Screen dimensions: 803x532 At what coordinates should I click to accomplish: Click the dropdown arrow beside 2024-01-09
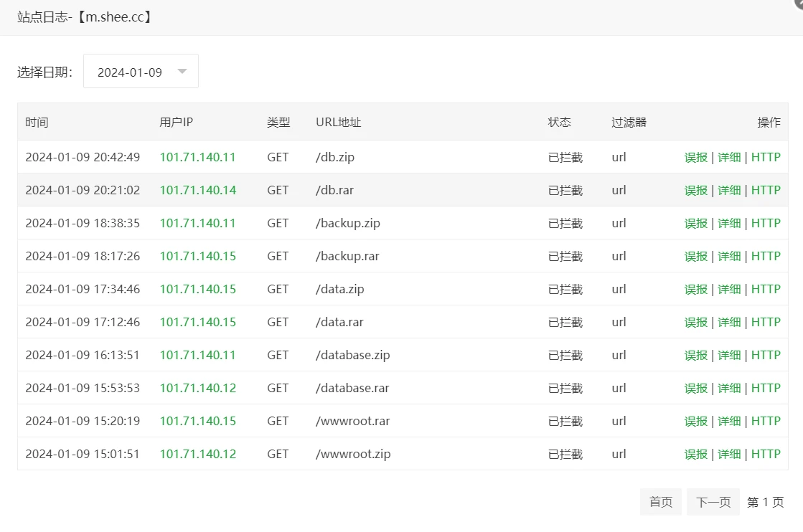[x=182, y=72]
